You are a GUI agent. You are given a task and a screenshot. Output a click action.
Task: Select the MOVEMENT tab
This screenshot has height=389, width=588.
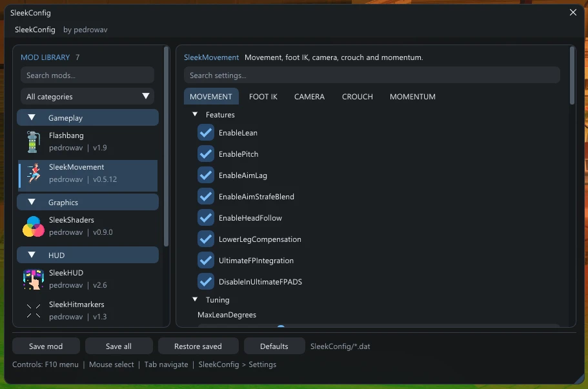click(211, 97)
